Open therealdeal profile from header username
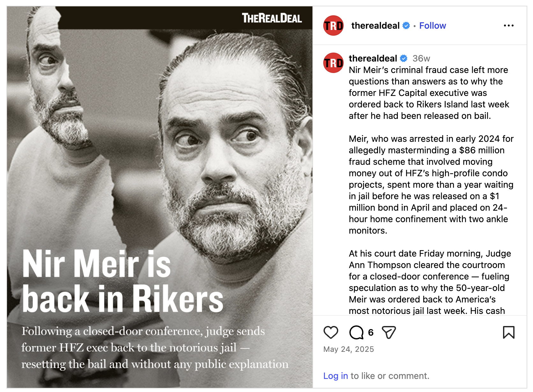This screenshot has height=392, width=533. click(x=375, y=25)
